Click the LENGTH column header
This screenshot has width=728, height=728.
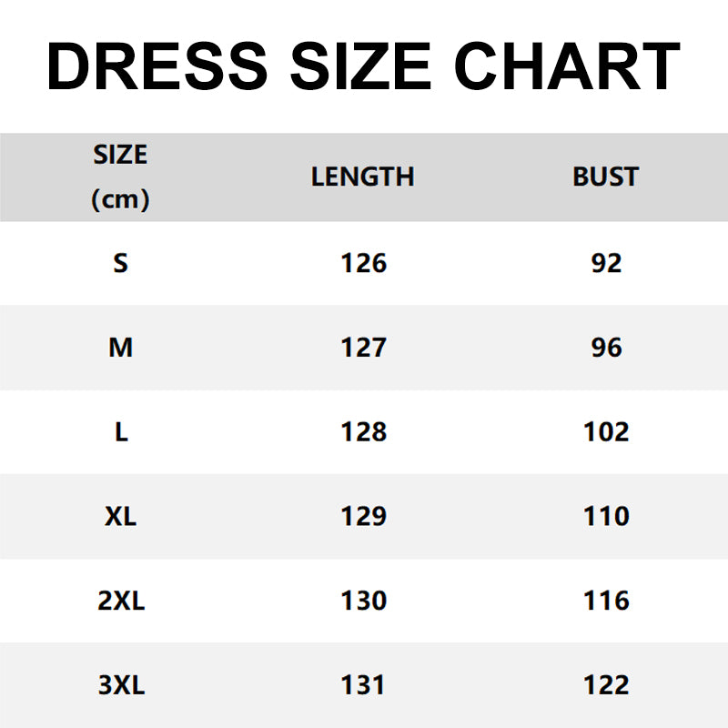pyautogui.click(x=362, y=177)
